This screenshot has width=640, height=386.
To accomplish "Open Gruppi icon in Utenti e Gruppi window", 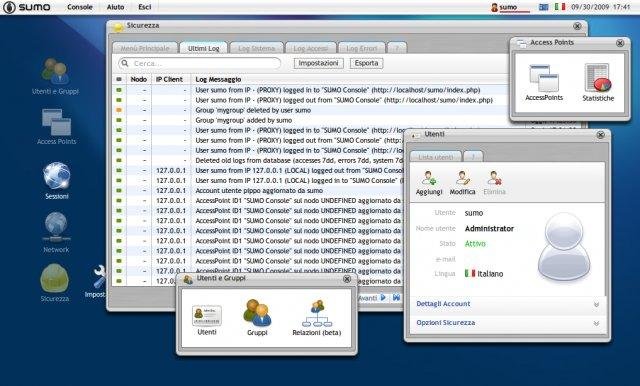I will pyautogui.click(x=257, y=318).
